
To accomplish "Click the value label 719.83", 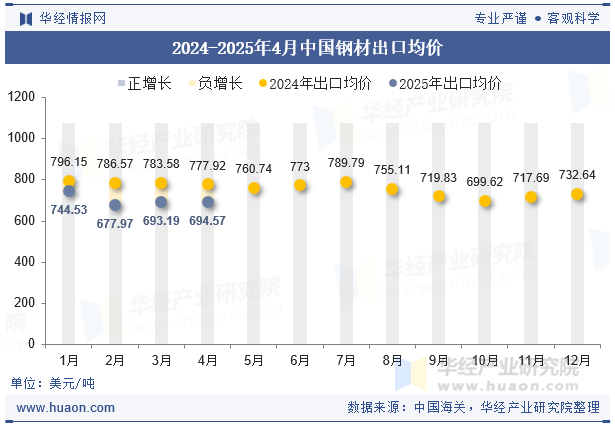I will pyautogui.click(x=439, y=178).
